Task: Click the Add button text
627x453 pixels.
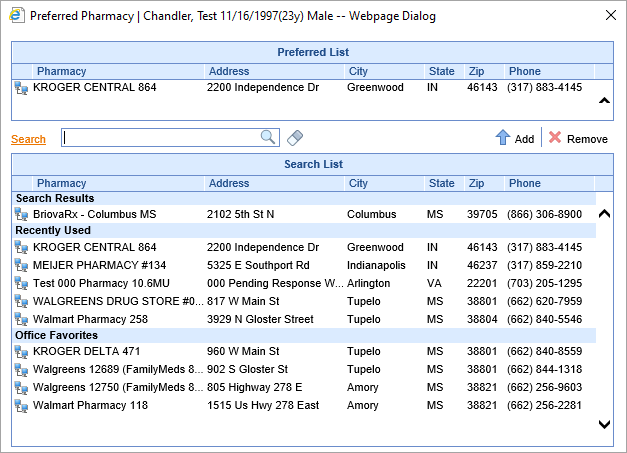Action: pos(524,139)
